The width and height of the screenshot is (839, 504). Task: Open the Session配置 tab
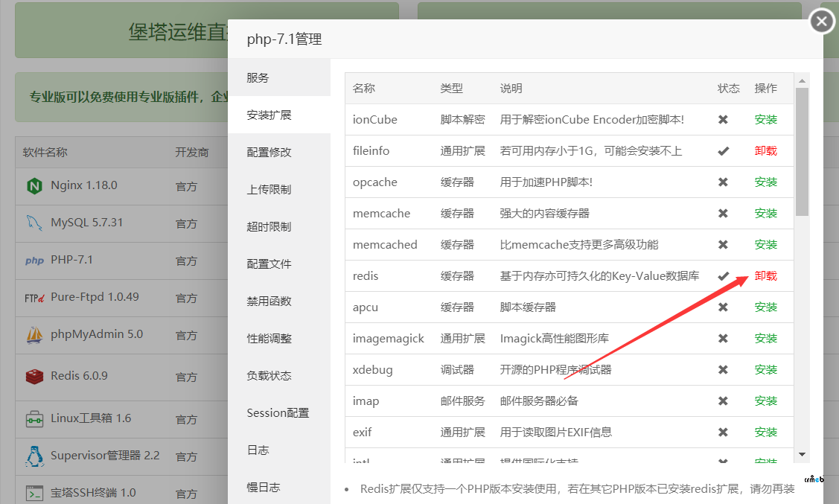click(278, 412)
